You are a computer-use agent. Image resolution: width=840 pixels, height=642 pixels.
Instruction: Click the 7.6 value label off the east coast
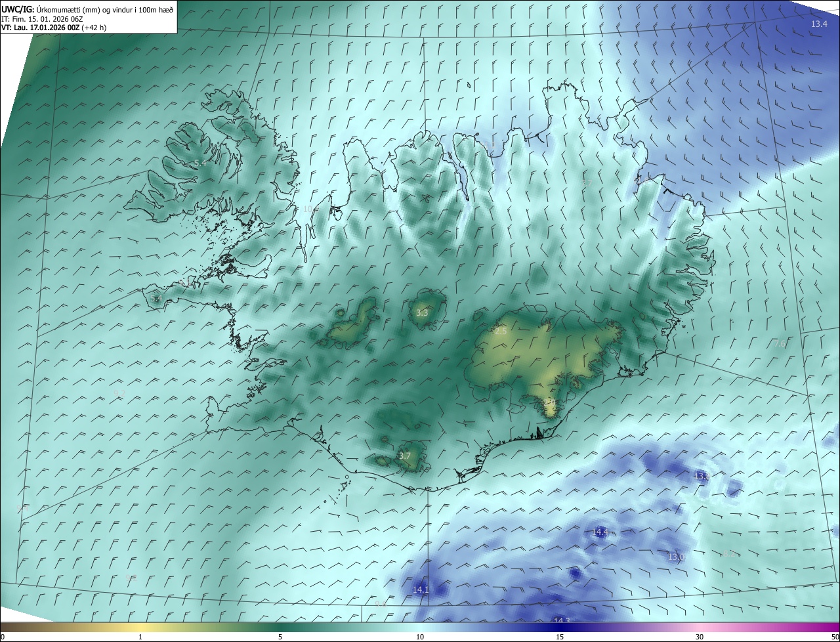tap(780, 343)
